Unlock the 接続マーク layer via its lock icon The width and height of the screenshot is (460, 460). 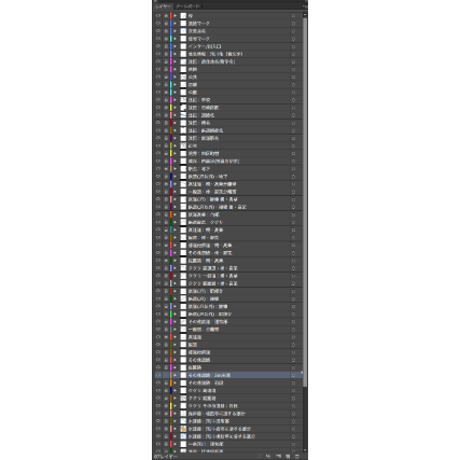pos(166,23)
